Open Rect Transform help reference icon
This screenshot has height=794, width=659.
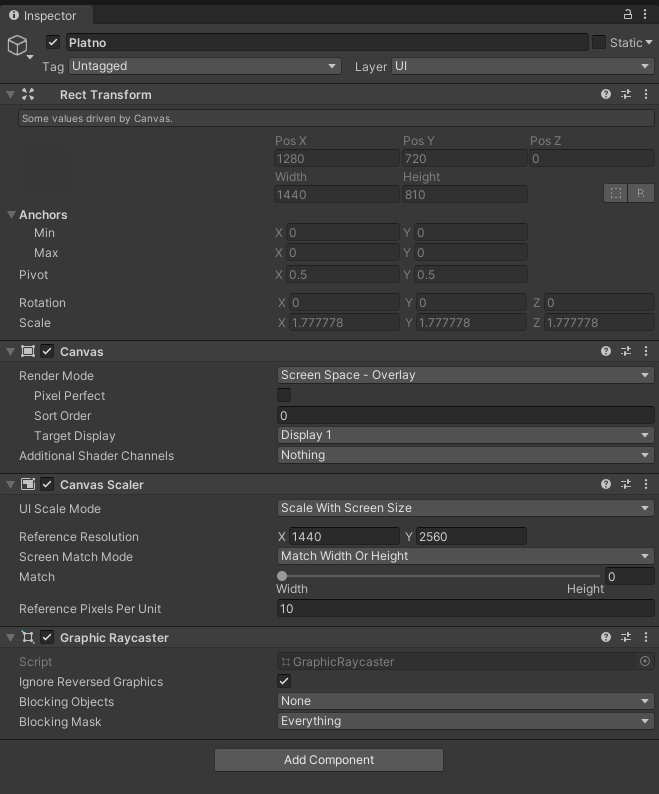coord(606,95)
